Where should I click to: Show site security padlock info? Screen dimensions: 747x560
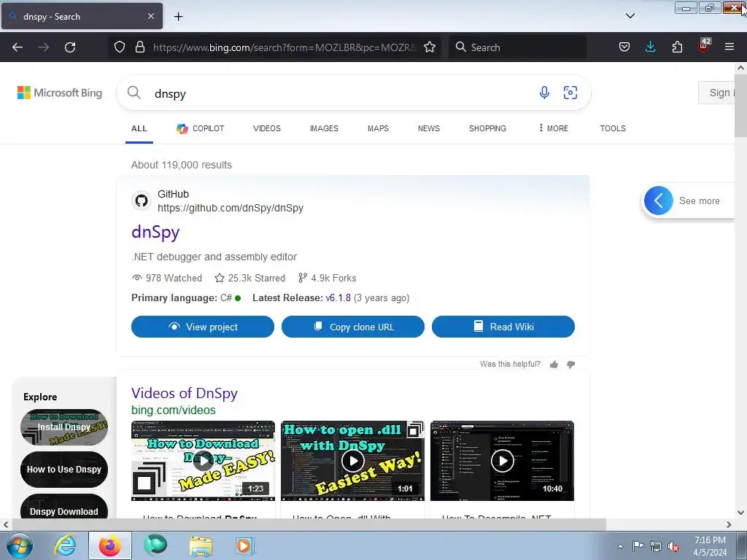(139, 47)
